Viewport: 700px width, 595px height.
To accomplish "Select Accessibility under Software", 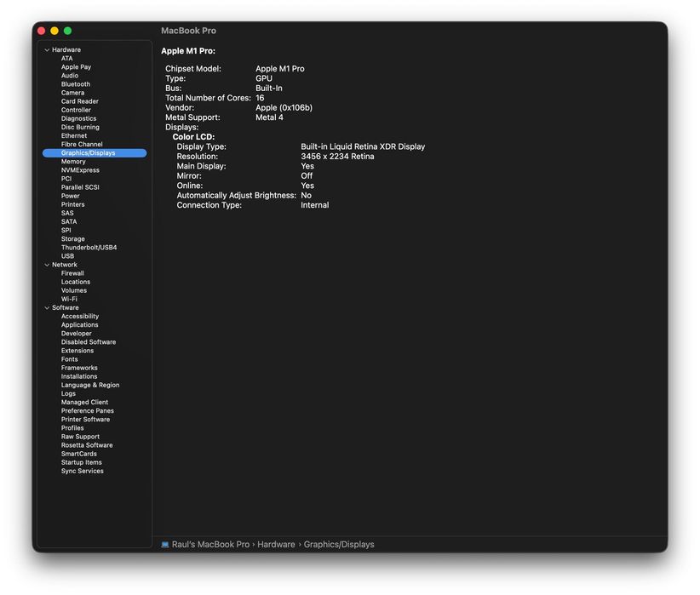I will [80, 316].
